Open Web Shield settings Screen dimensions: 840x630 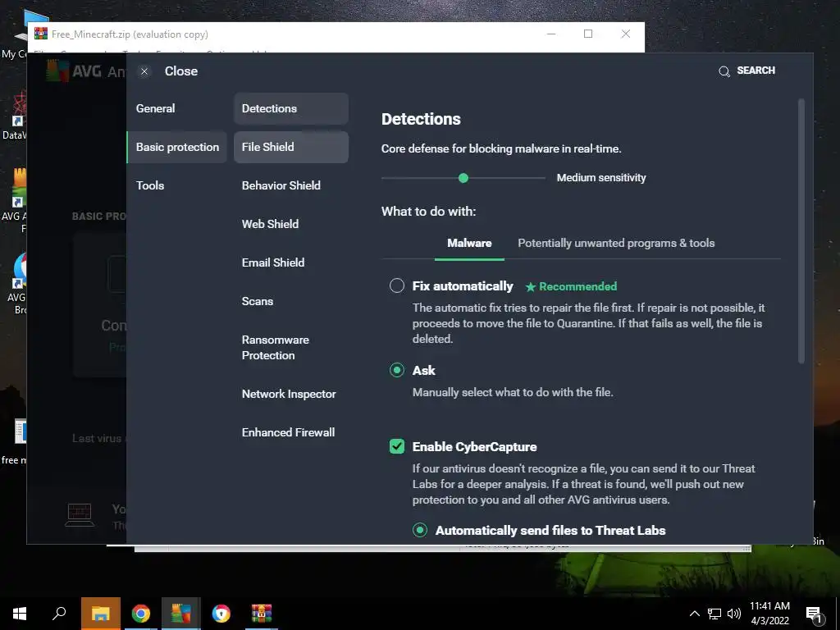(270, 224)
